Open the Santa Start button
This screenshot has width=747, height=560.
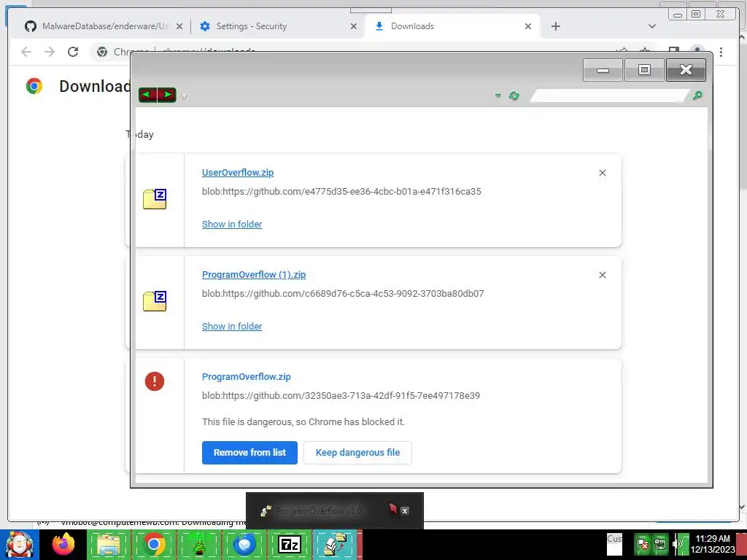point(20,545)
